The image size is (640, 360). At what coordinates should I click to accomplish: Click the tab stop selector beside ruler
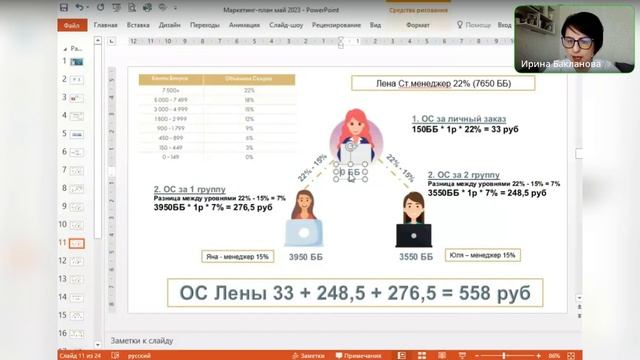point(111,41)
